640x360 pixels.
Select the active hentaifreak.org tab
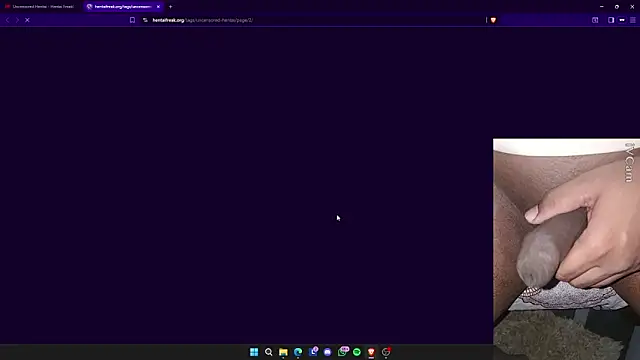click(x=123, y=7)
